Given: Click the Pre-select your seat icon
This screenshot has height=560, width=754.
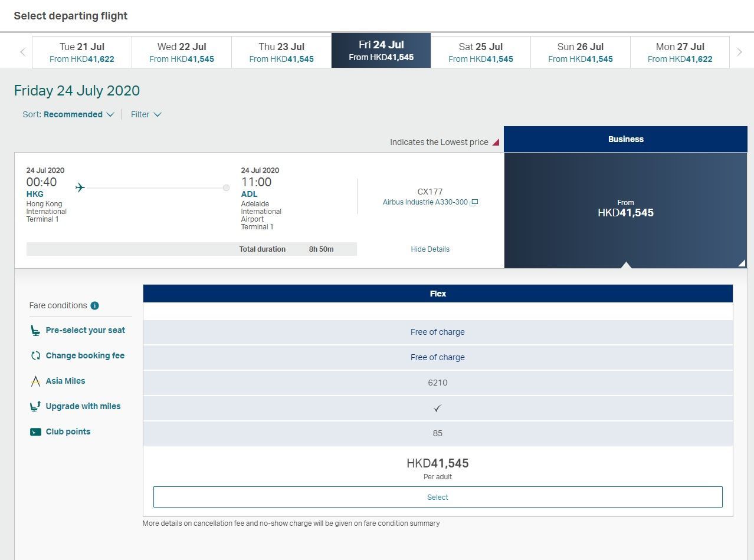Looking at the screenshot, I should click(35, 331).
